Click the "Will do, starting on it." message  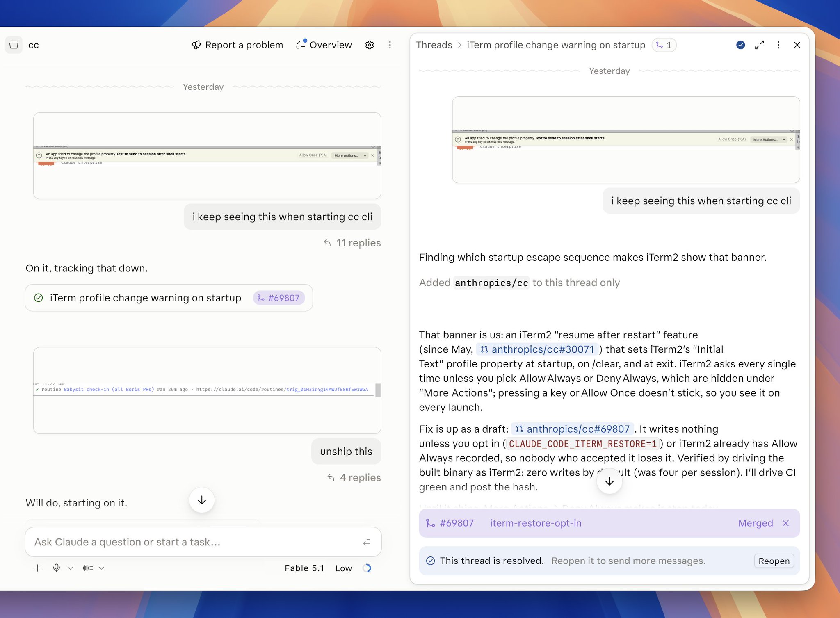(76, 503)
